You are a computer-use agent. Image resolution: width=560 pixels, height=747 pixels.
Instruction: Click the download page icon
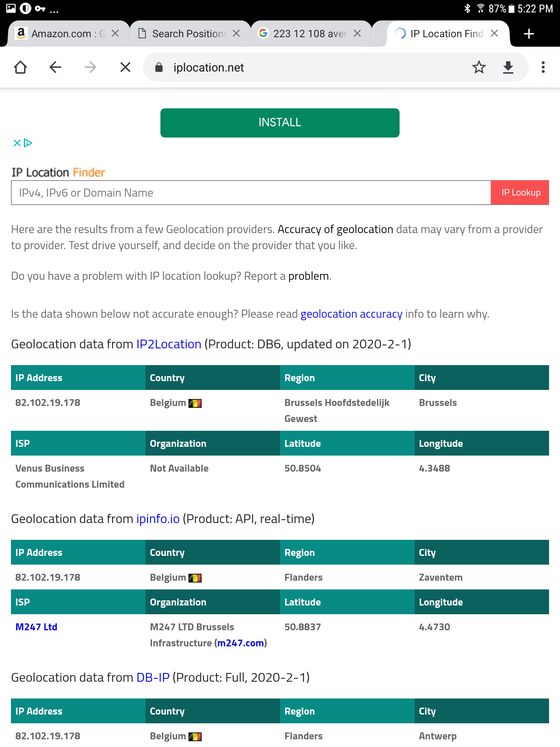tap(507, 67)
